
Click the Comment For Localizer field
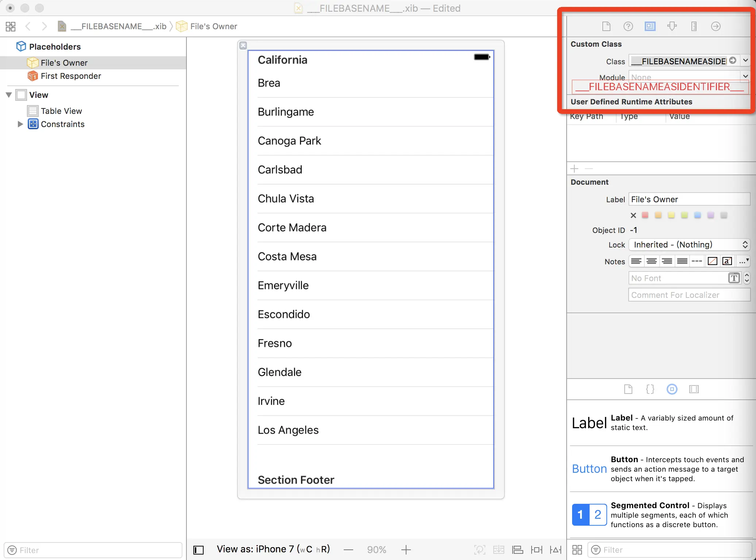[689, 295]
